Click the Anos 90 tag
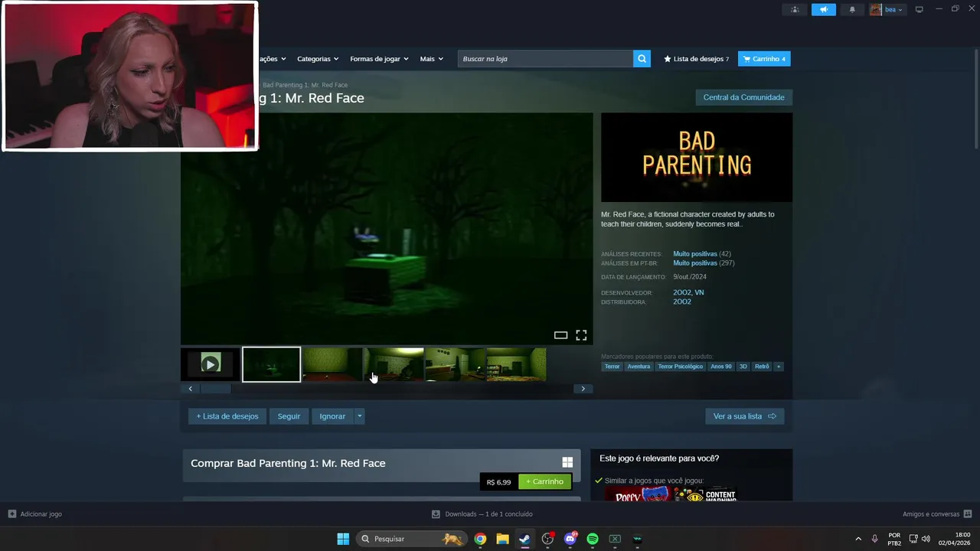This screenshot has height=551, width=980. [720, 367]
